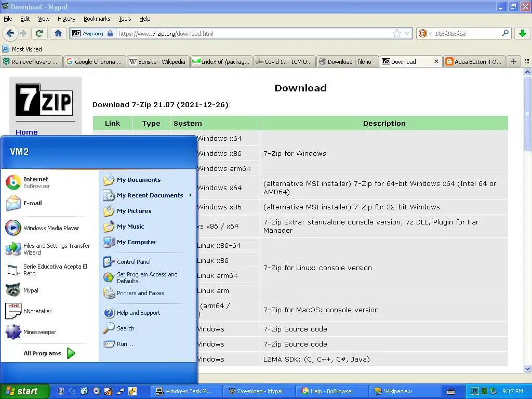The image size is (532, 399).
Task: Open My Pictures in Start menu
Action: click(x=148, y=211)
